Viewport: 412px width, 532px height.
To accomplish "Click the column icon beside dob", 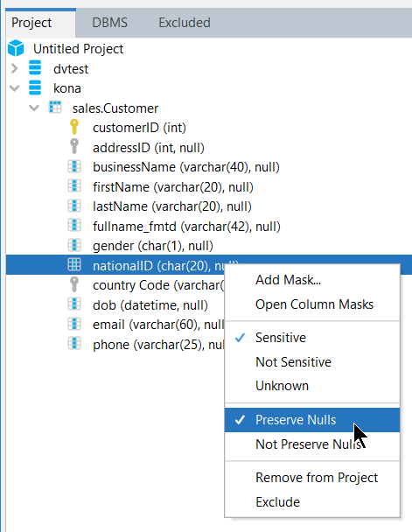I will point(74,304).
